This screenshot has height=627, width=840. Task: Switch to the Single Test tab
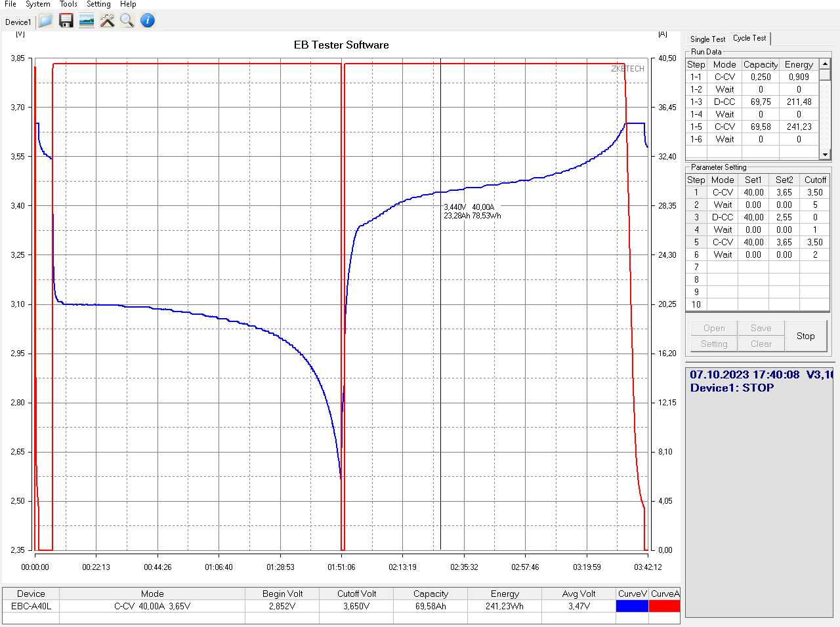(707, 39)
